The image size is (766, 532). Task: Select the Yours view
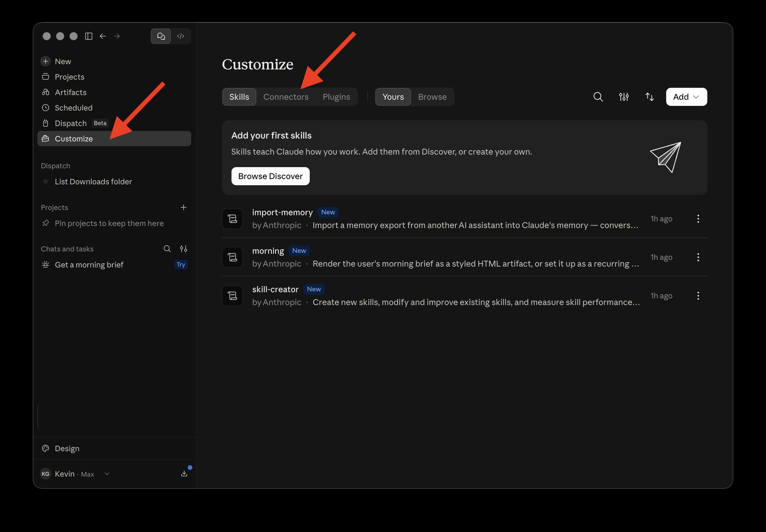point(393,97)
